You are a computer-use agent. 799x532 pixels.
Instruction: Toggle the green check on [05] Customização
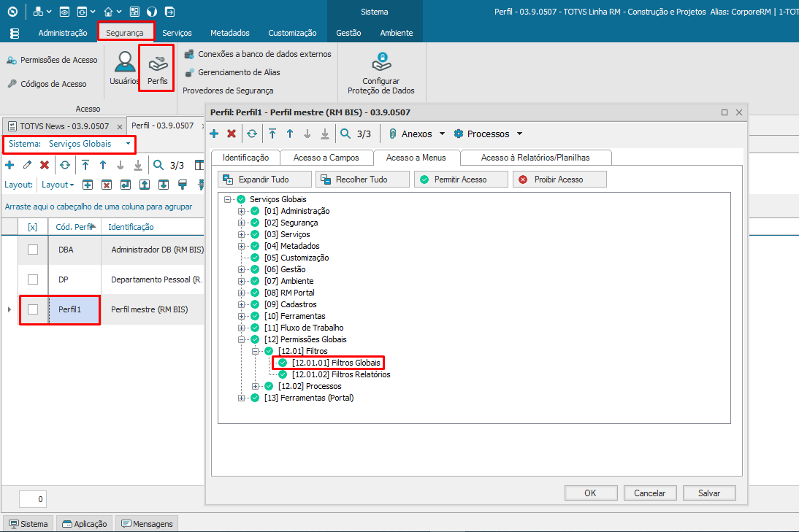point(256,258)
